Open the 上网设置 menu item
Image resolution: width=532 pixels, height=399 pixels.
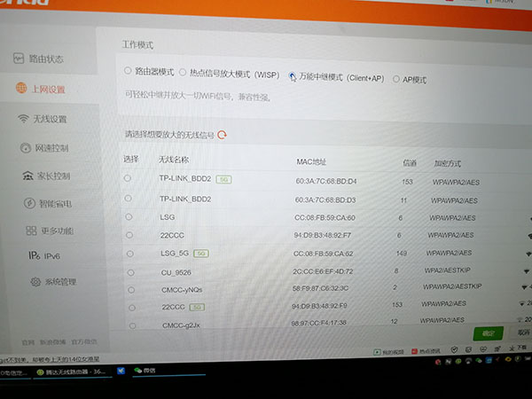click(x=44, y=90)
